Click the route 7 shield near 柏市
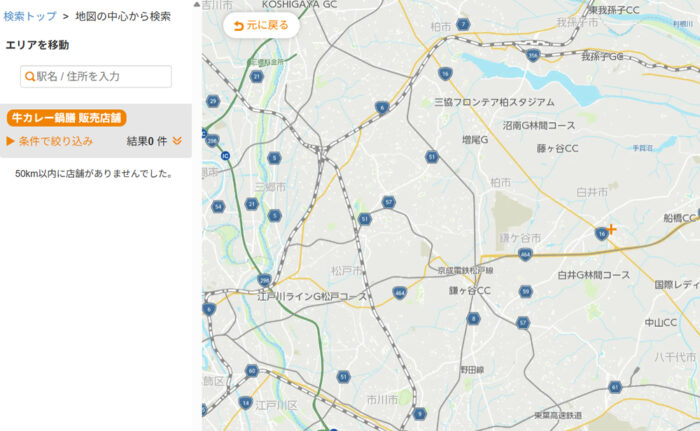Screen dimensions: 700x431 [x=463, y=24]
